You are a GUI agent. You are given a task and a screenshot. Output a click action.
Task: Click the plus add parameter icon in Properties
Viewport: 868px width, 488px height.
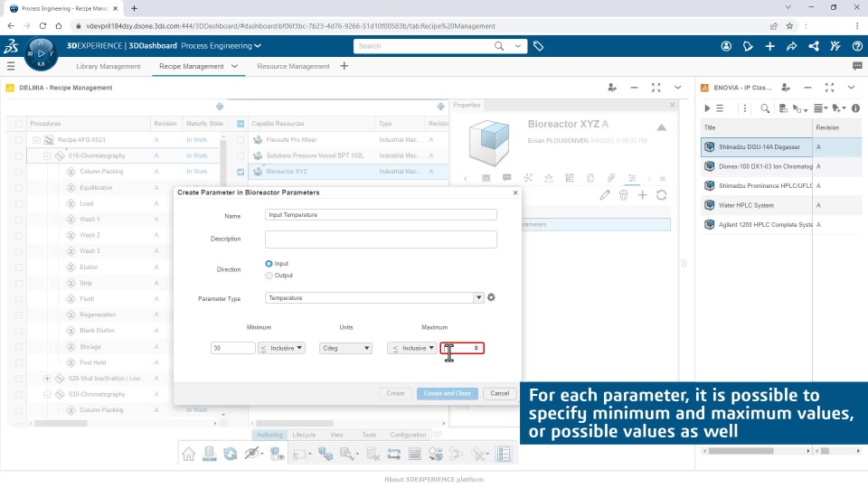[642, 195]
